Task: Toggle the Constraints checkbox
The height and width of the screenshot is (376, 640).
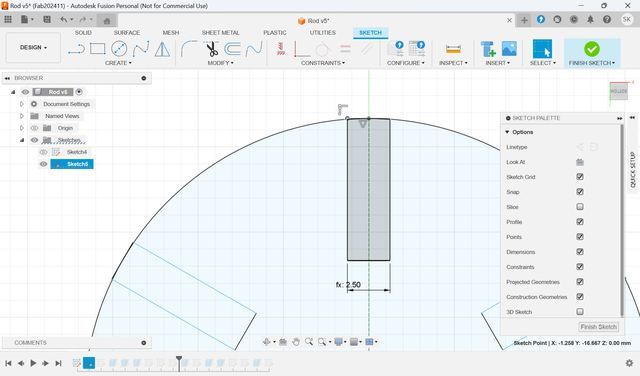Action: pos(580,267)
